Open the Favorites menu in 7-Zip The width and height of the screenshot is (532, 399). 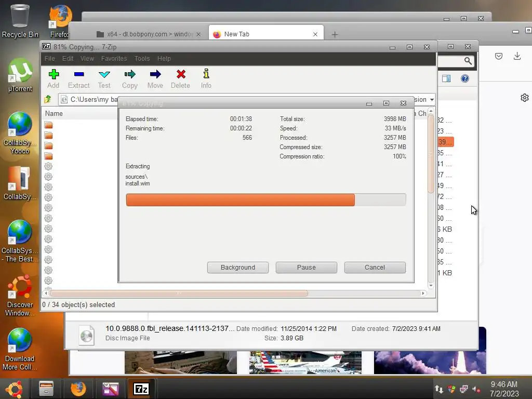tap(114, 58)
